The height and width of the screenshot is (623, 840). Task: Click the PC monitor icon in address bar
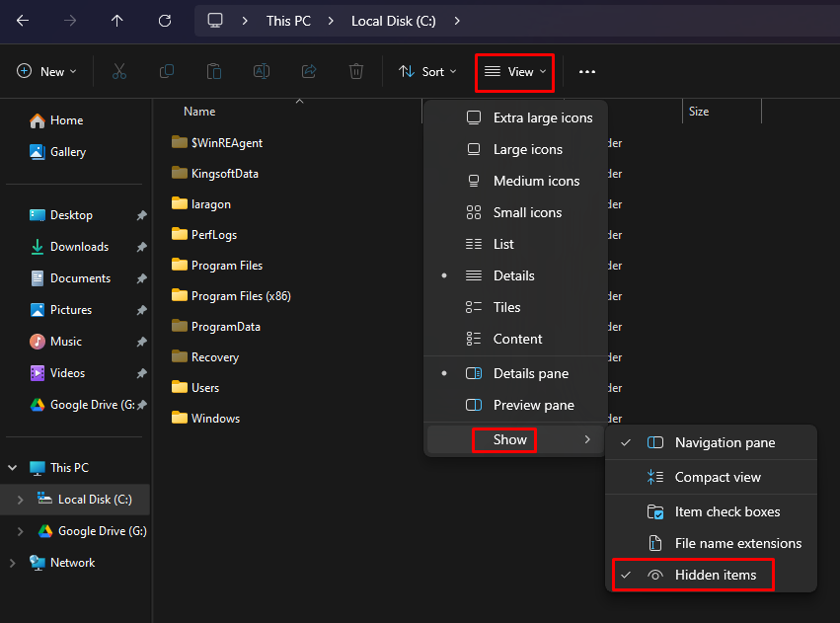(x=215, y=21)
